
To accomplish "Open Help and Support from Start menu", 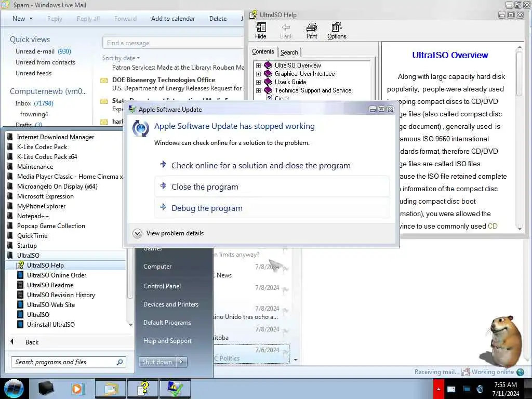I will coord(168,341).
